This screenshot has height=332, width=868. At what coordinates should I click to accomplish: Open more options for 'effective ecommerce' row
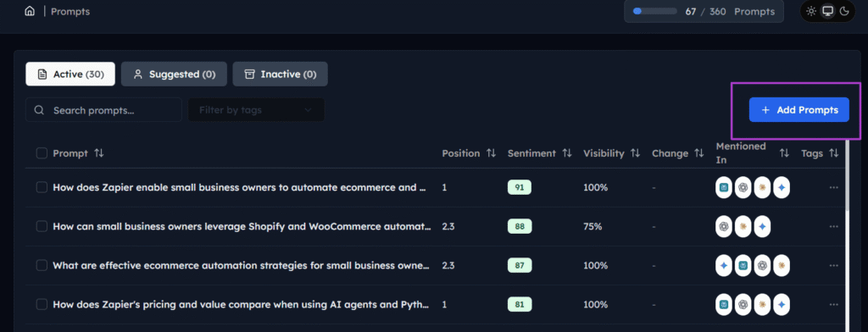(834, 266)
